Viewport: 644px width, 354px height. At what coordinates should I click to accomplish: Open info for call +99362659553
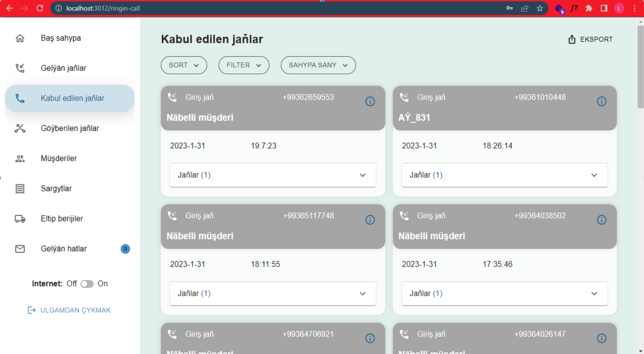coord(370,101)
